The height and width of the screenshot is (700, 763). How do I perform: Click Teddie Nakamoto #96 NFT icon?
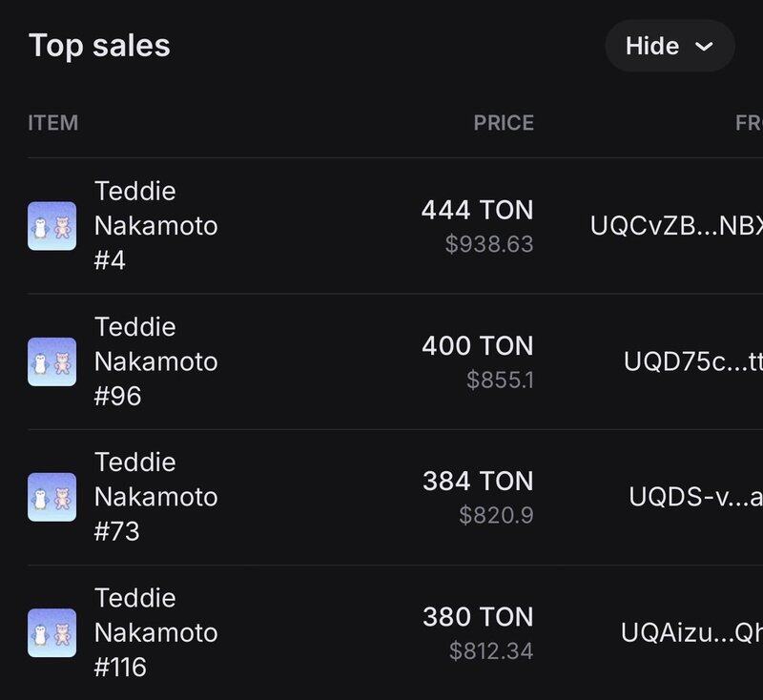pyautogui.click(x=52, y=361)
